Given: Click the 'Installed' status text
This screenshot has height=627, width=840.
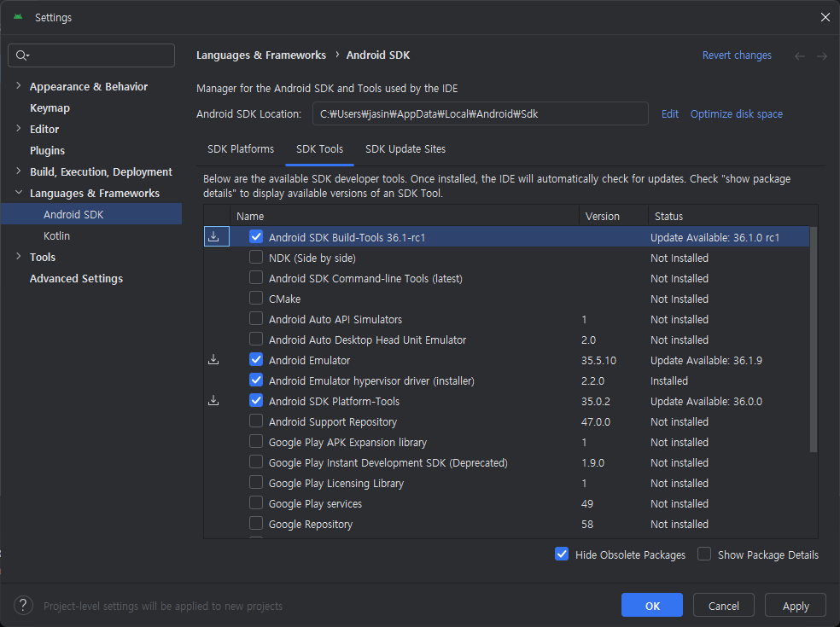Looking at the screenshot, I should [x=669, y=380].
